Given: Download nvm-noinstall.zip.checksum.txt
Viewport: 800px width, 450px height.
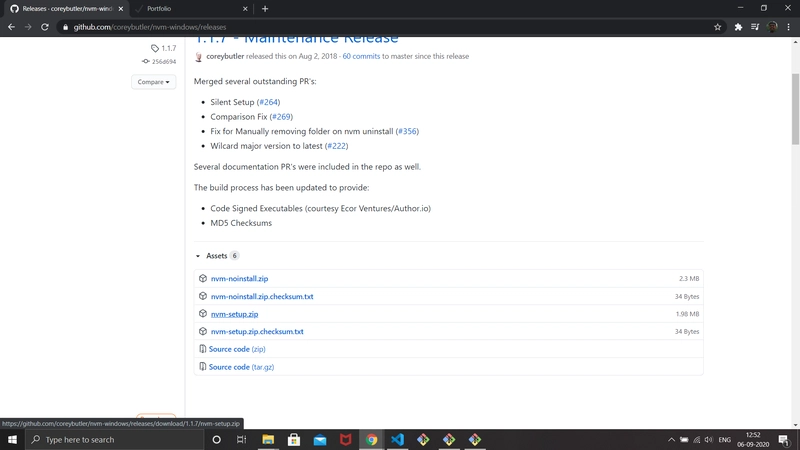Looking at the screenshot, I should click(262, 296).
